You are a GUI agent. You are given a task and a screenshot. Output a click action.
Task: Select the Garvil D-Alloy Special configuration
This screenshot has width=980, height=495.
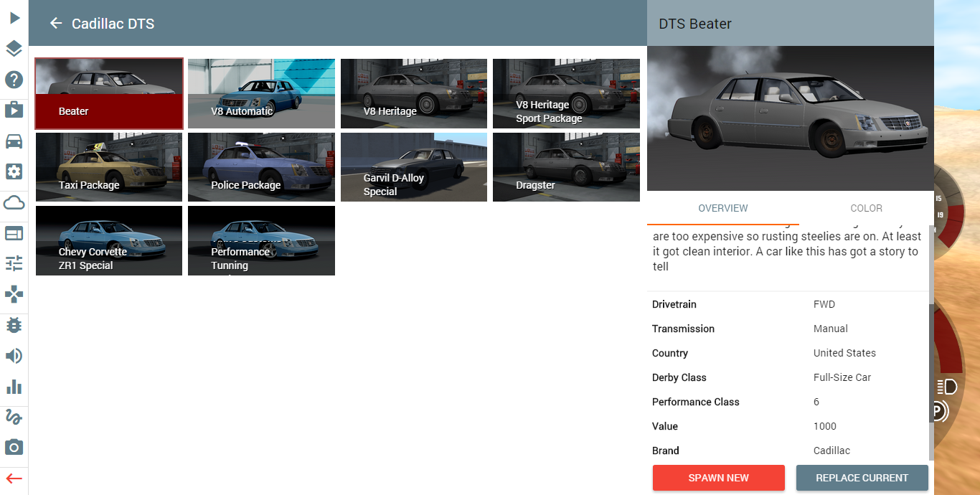(x=414, y=167)
